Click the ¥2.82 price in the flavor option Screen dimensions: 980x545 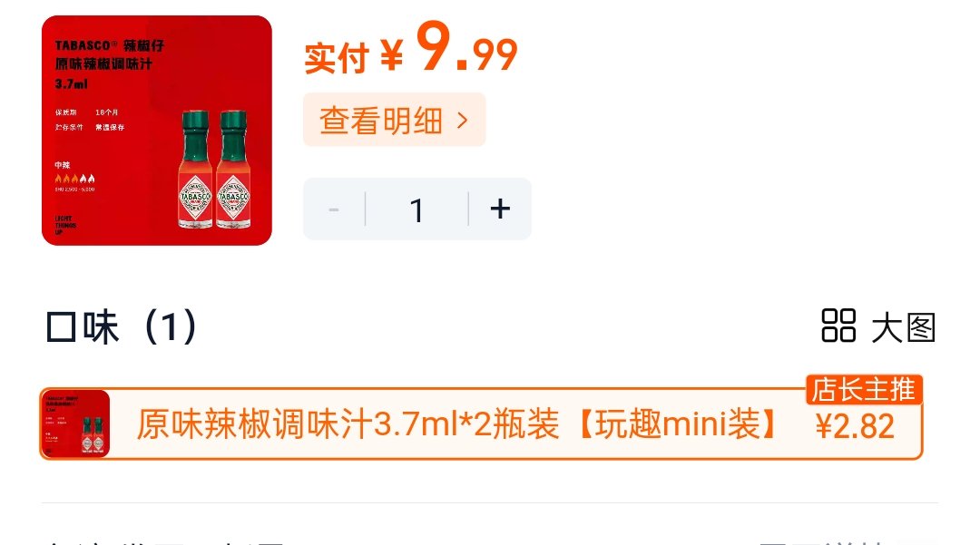point(855,426)
